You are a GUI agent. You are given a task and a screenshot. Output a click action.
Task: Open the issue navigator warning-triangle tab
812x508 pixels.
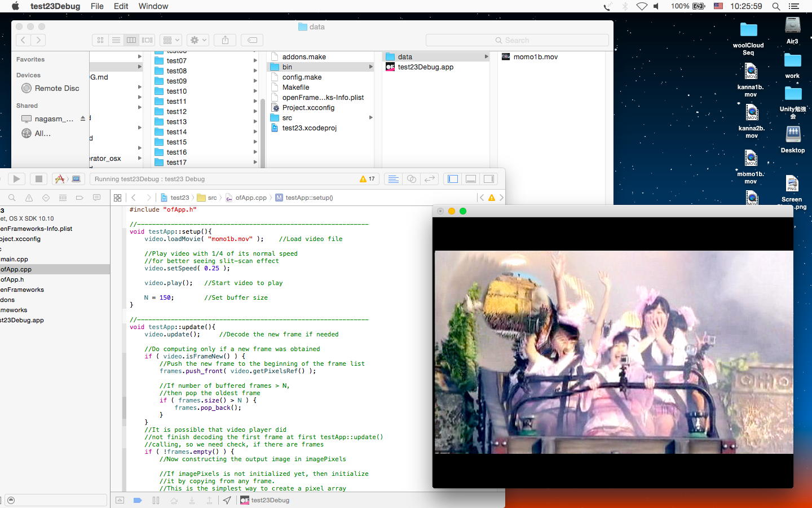tap(29, 198)
